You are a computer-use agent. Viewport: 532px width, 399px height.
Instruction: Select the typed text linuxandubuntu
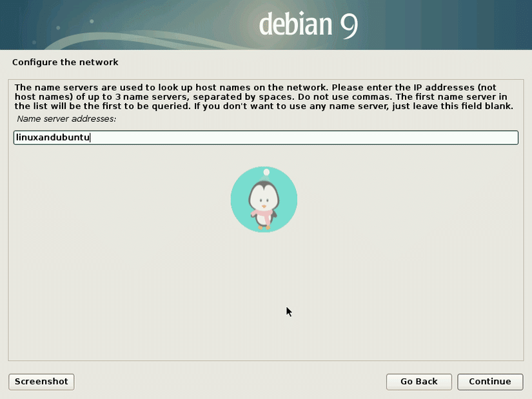(52, 137)
